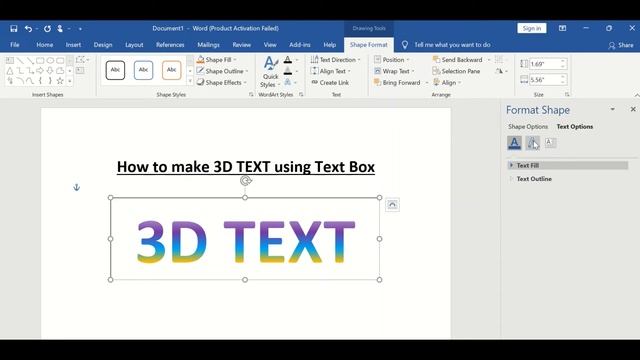Click Send Backward

pyautogui.click(x=458, y=60)
